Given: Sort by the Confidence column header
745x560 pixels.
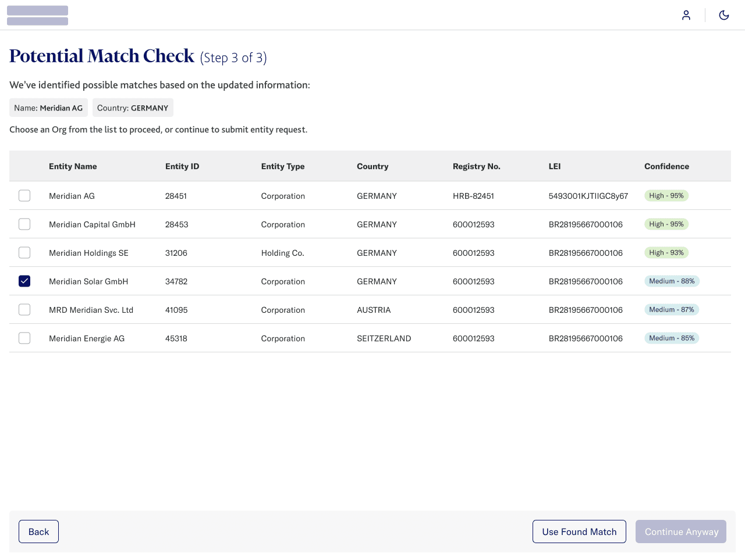Looking at the screenshot, I should tap(666, 166).
